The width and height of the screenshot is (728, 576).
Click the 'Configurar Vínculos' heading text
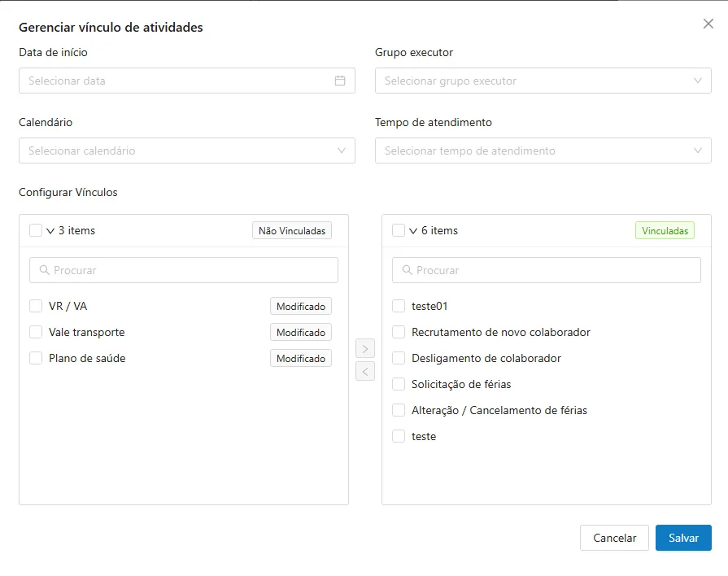tap(68, 192)
